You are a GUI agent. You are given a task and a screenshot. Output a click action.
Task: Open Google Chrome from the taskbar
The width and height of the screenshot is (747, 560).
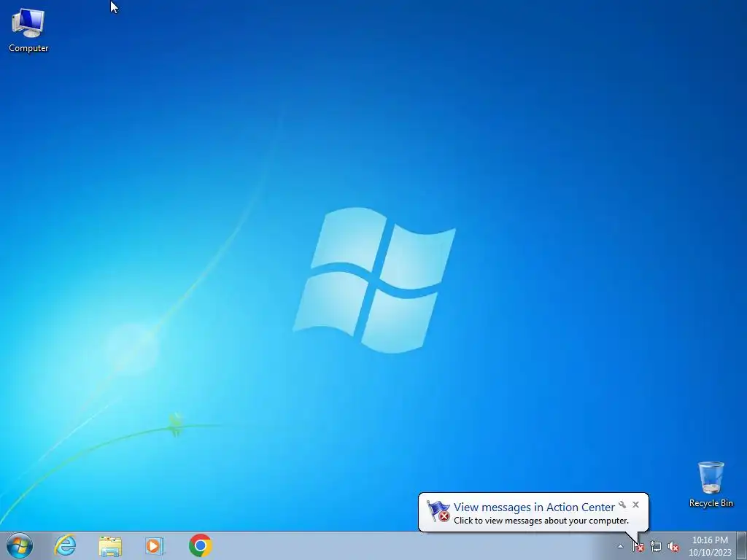200,545
